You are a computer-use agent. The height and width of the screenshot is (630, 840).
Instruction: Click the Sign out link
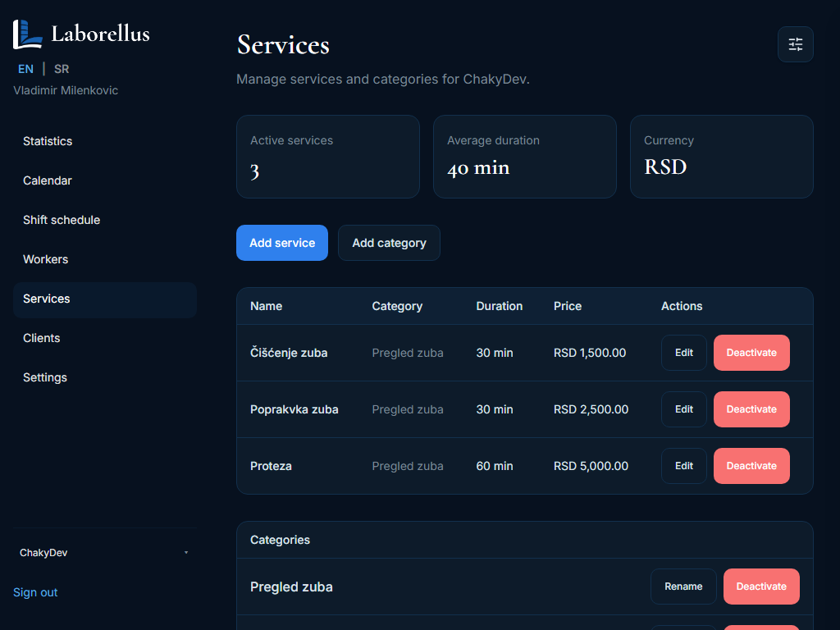[x=35, y=592]
